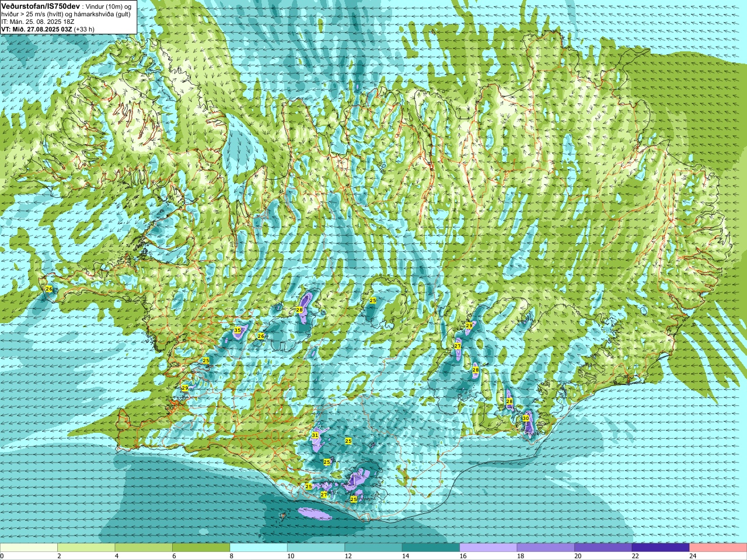Screen dimensions: 747x560
Task: Pick the 22–24 dark indigo legend swatch
Action: click(661, 548)
